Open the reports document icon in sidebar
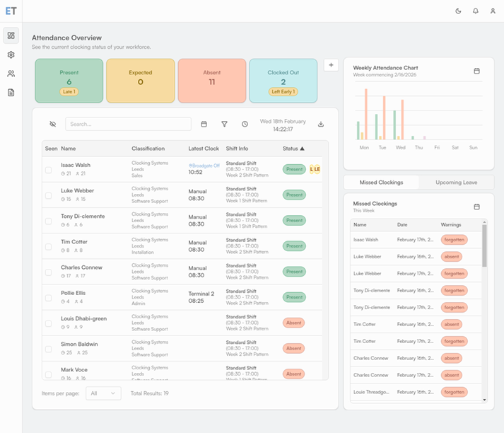Viewport: 504px width, 433px height. point(11,93)
